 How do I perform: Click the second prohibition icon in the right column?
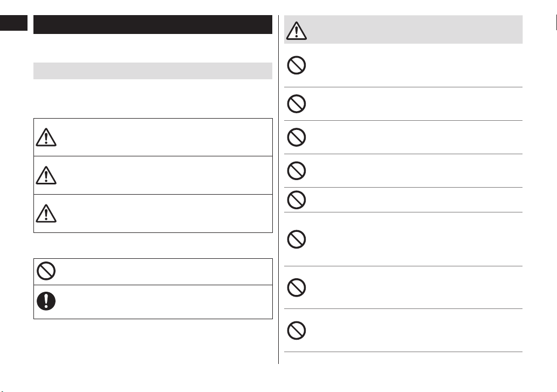click(x=296, y=104)
